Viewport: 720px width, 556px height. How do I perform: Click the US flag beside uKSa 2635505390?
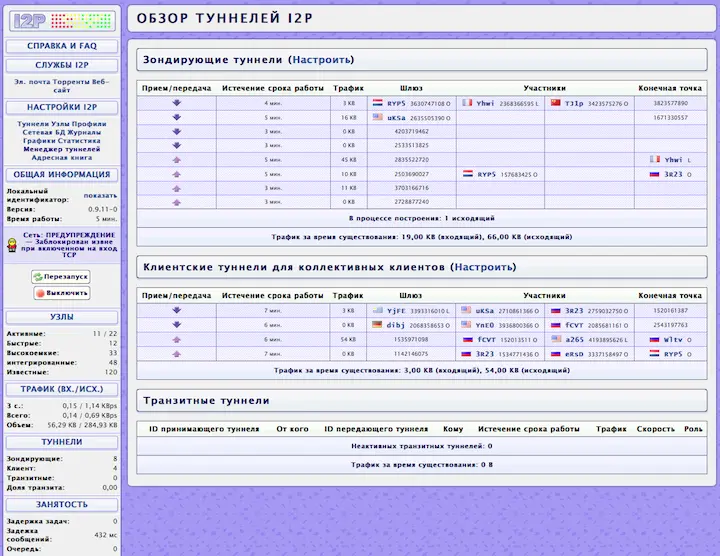pyautogui.click(x=377, y=117)
